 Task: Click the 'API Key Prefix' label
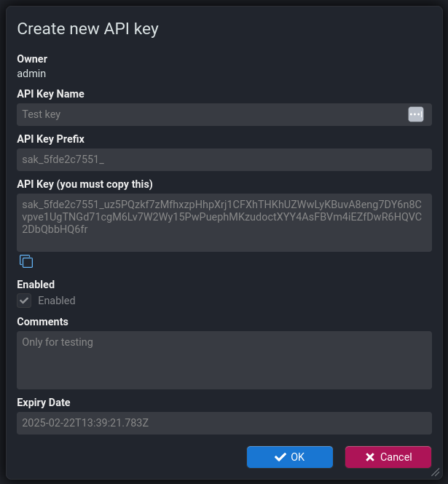[x=51, y=139]
